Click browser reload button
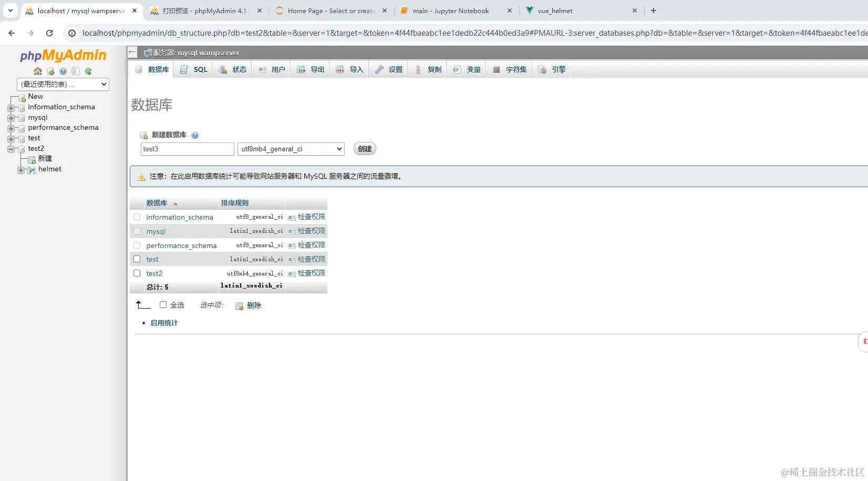Screen dimensions: 868x481 49,33
